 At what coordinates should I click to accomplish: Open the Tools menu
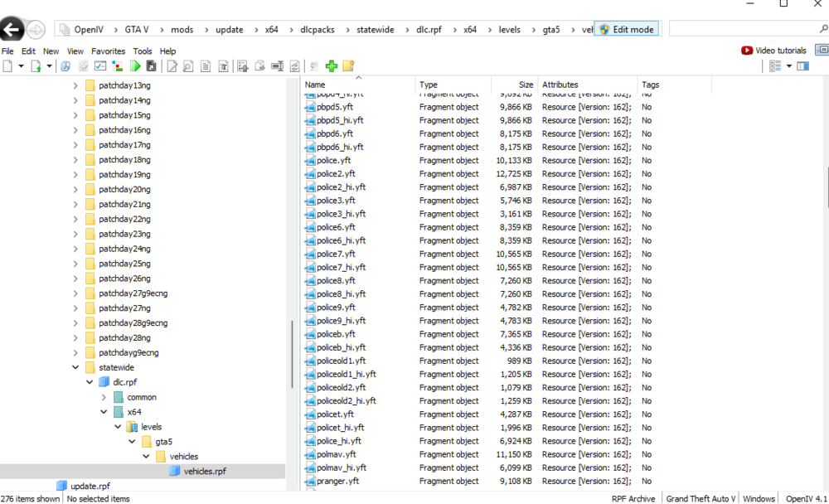click(x=142, y=51)
